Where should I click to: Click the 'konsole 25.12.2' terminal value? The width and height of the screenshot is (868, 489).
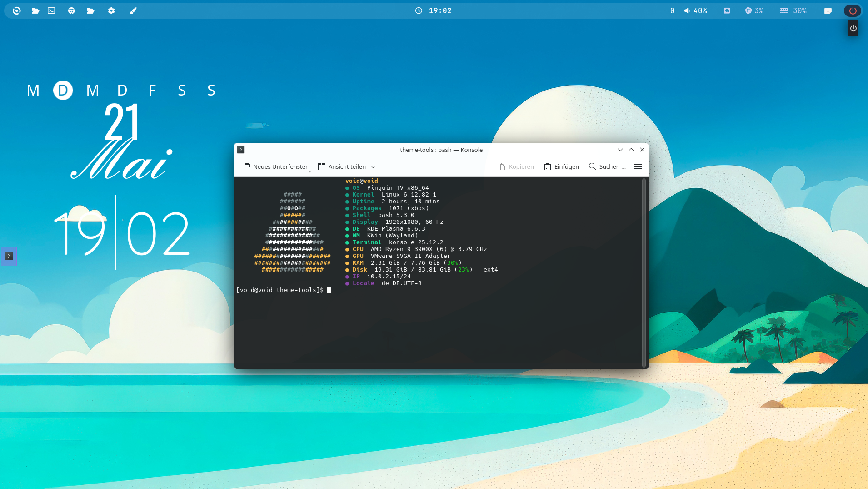(x=416, y=242)
